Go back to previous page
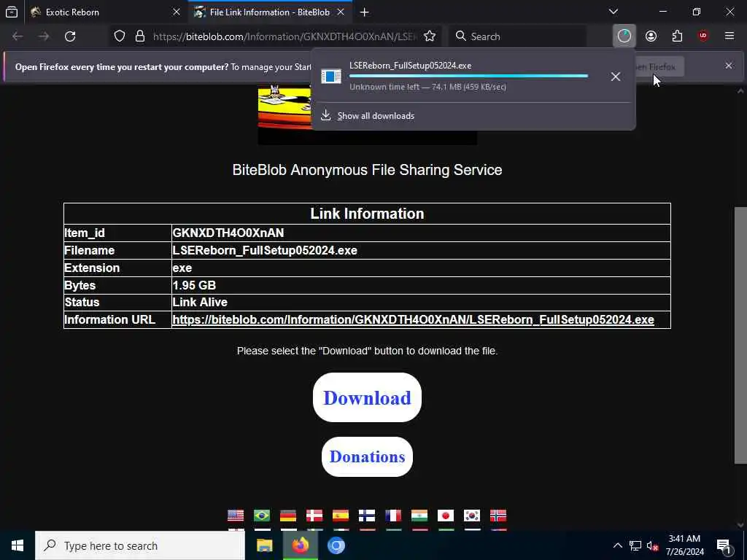 tap(18, 36)
